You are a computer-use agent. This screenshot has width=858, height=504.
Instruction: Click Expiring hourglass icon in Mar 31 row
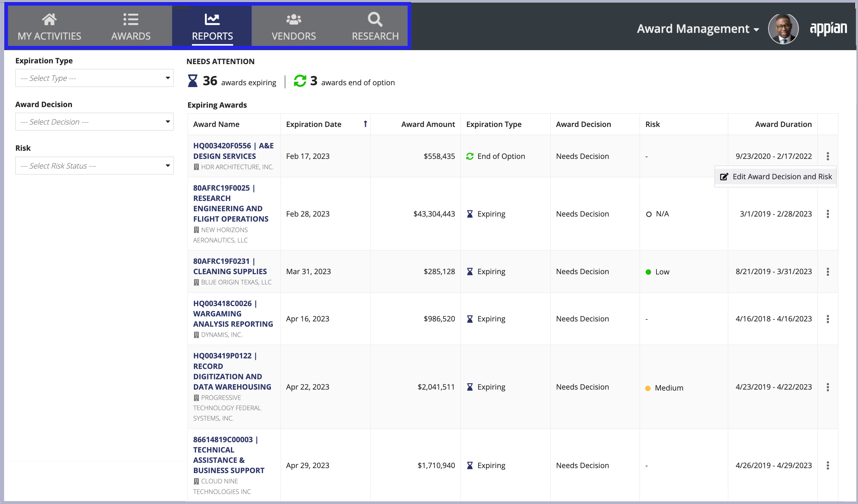pos(470,272)
